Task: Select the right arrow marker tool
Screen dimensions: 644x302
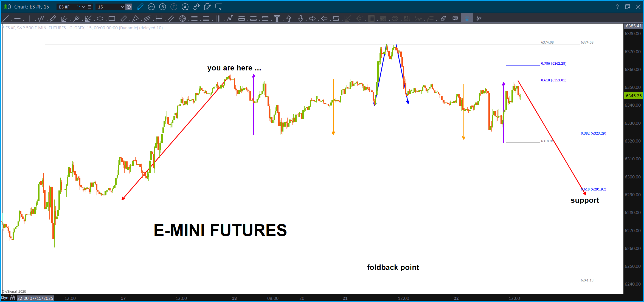Action: click(312, 19)
